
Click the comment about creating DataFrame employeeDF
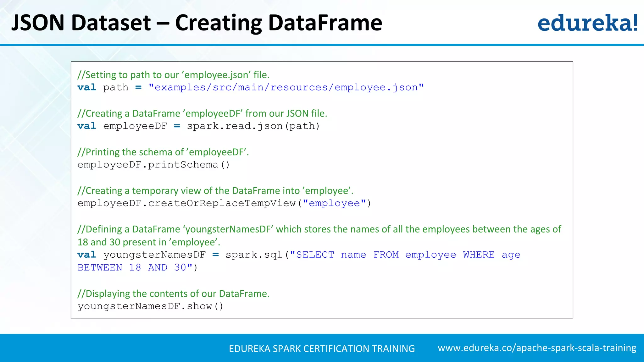(202, 113)
